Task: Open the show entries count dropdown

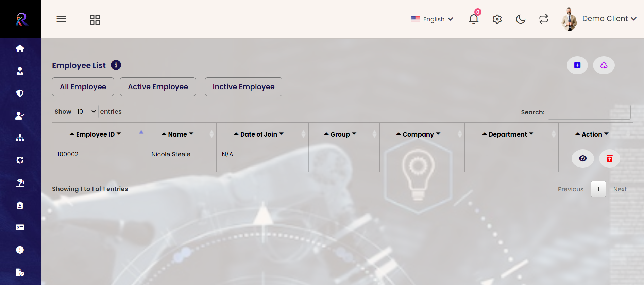Action: 86,112
